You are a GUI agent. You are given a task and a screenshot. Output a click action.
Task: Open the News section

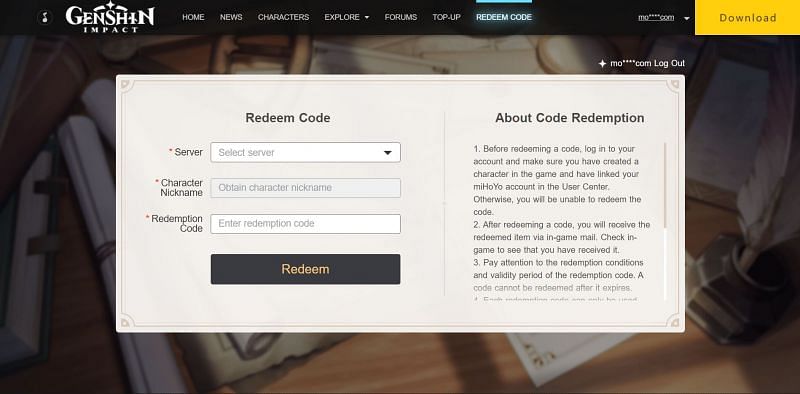[x=231, y=17]
